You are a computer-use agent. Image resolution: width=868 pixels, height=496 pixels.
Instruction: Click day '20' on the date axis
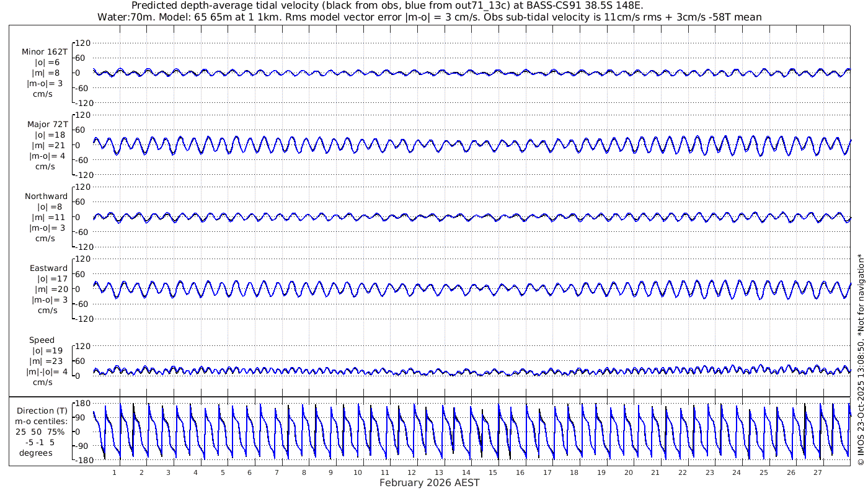(629, 472)
